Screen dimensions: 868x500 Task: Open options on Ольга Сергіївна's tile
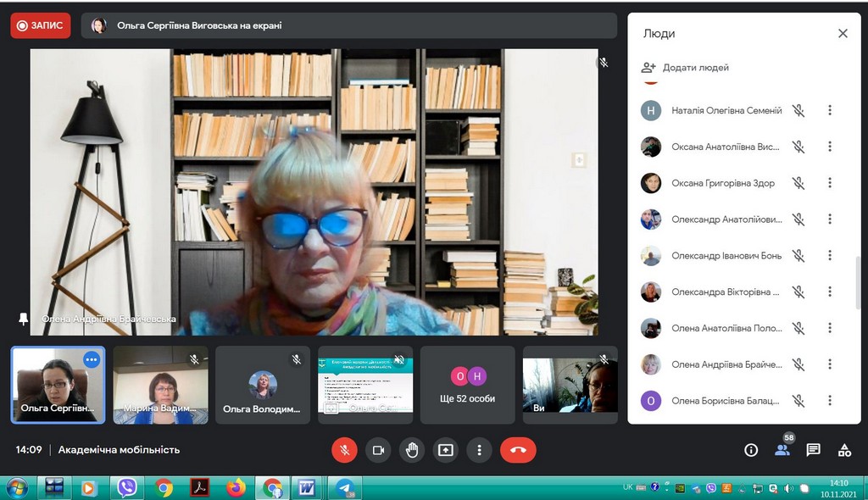coord(92,359)
